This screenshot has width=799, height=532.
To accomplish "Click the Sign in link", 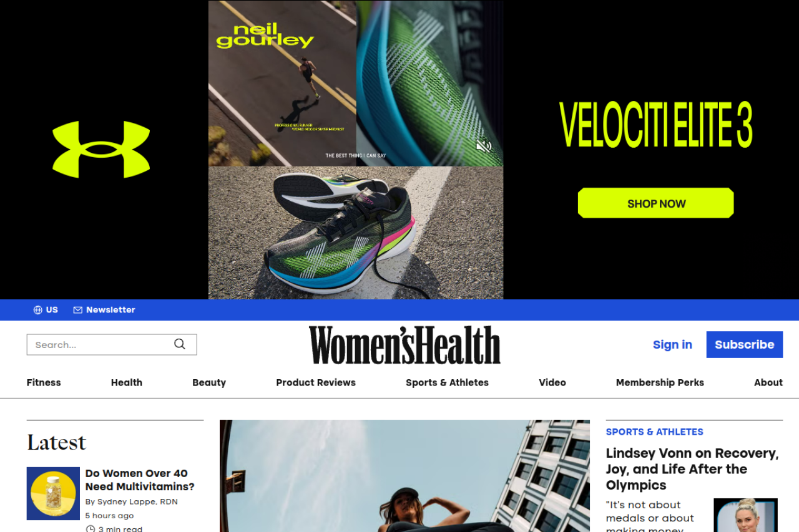I will [x=672, y=345].
